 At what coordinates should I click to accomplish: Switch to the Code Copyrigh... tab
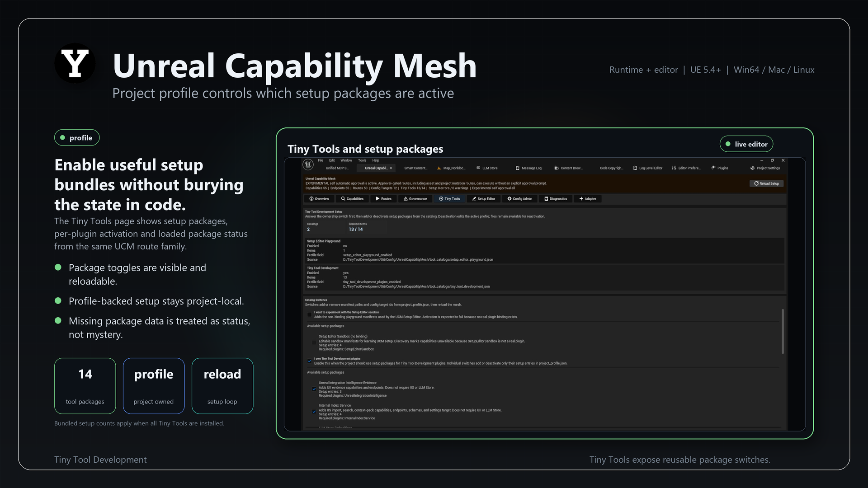[611, 168]
